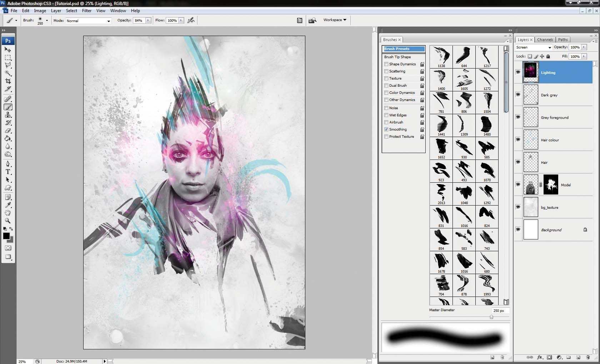Image resolution: width=600 pixels, height=364 pixels.
Task: Enable Dual Brush checkbox
Action: (x=386, y=86)
